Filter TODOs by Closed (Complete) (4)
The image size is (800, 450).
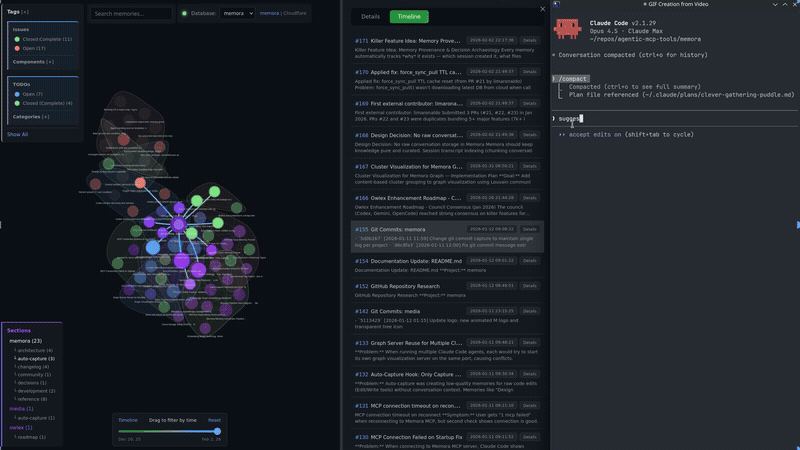(x=43, y=103)
